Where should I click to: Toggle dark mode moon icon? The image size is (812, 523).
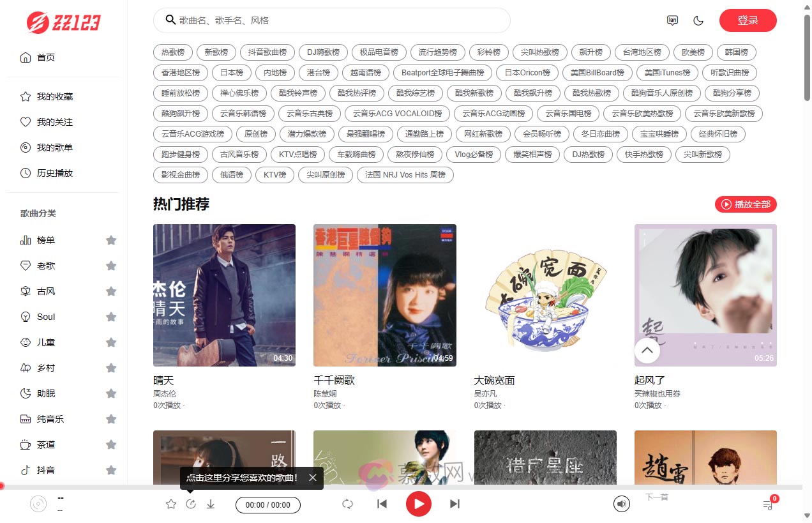click(698, 20)
